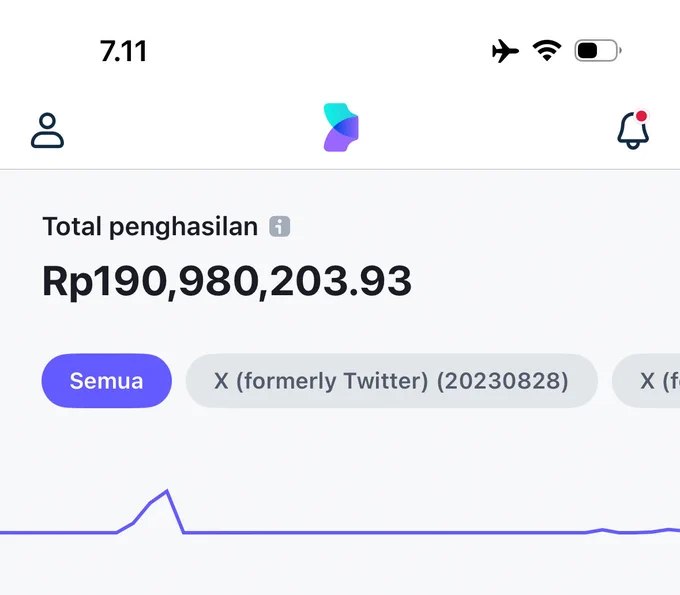
Task: Tap the falling slope after the chart peak
Action: (175, 512)
